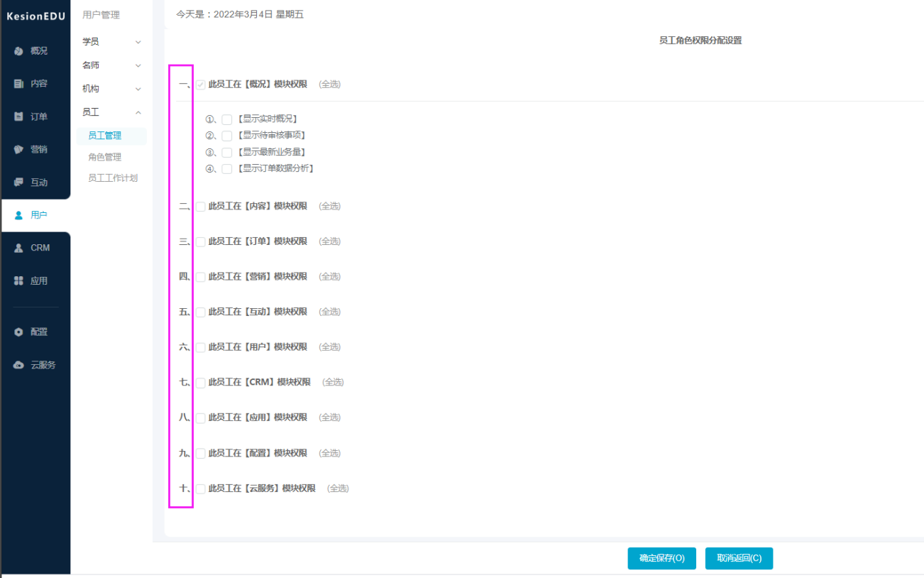Image resolution: width=924 pixels, height=578 pixels.
Task: Expand the 机构 submenu chevron
Action: 138,89
